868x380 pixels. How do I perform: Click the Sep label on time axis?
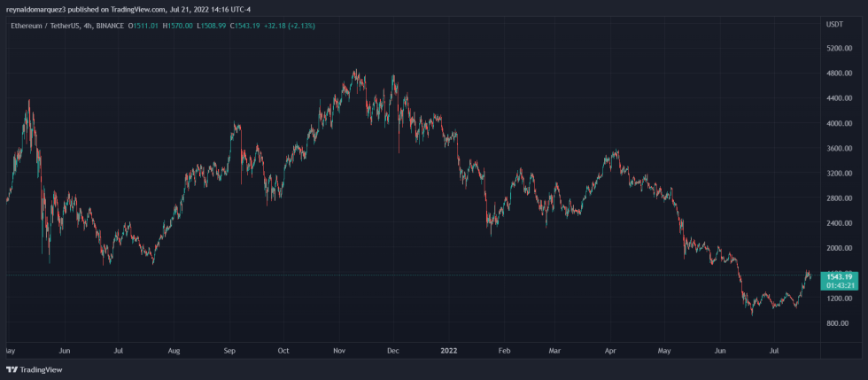point(229,351)
